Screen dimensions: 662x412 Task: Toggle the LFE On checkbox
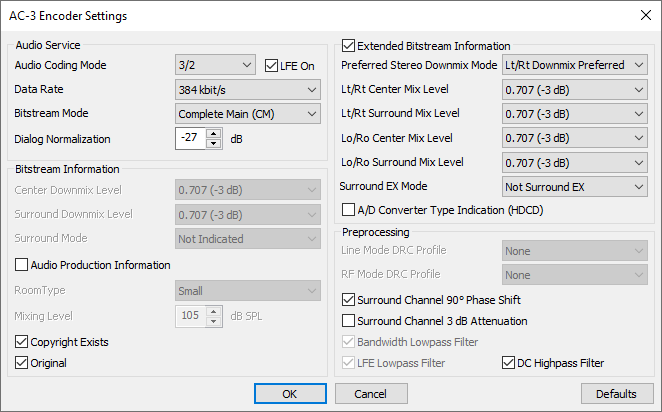click(x=271, y=66)
